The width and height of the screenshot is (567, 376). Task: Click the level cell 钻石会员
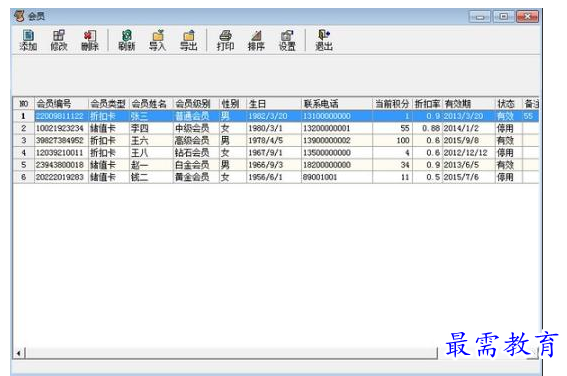[196, 153]
